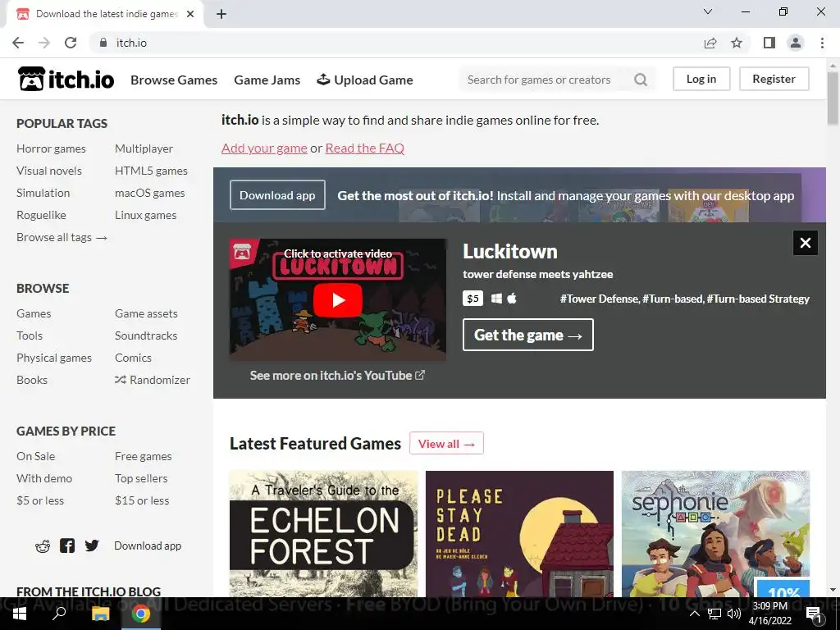Open HTML5 games tag
Screen dimensions: 840x630
151,171
